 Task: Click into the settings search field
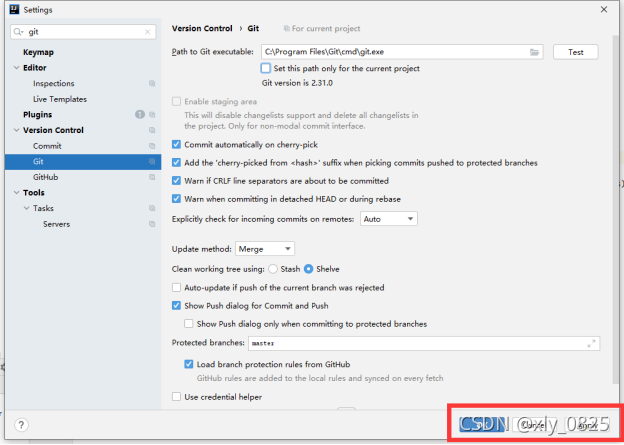coord(83,32)
